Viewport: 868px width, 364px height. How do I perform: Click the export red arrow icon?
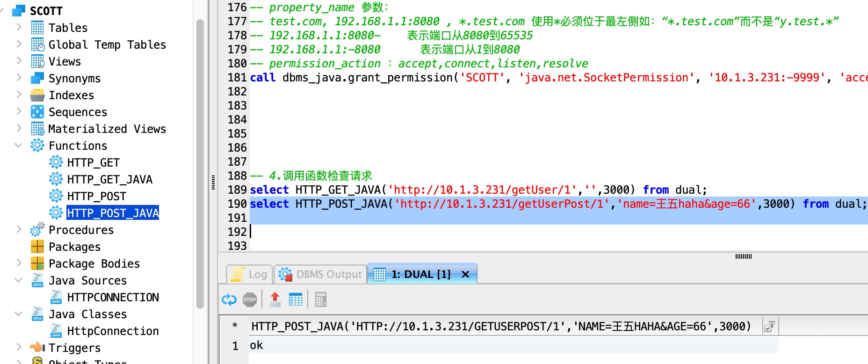click(x=275, y=299)
